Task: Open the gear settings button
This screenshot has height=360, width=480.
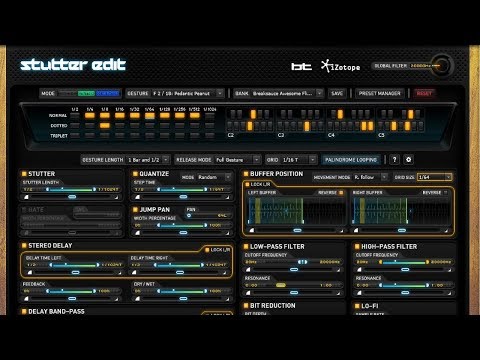Action: coord(408,160)
